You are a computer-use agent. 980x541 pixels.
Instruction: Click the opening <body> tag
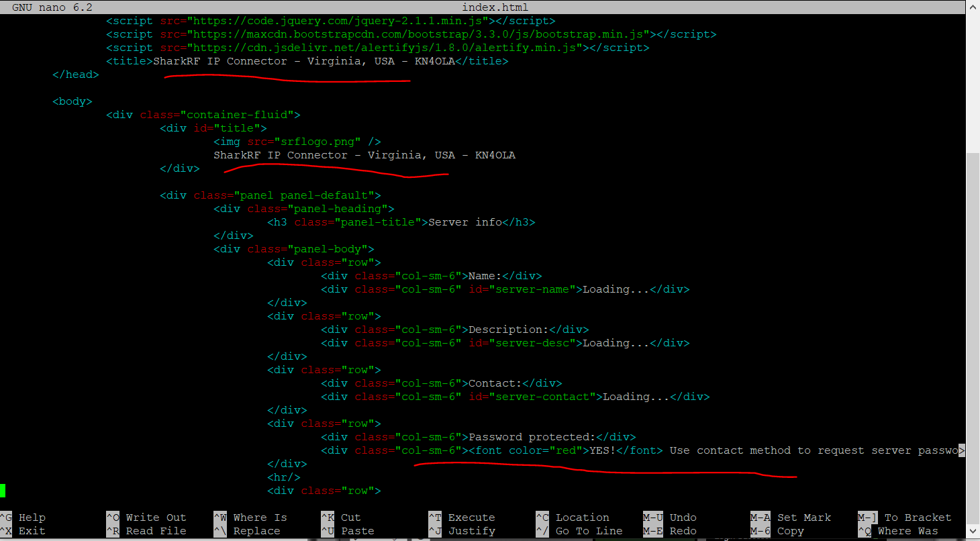(72, 101)
